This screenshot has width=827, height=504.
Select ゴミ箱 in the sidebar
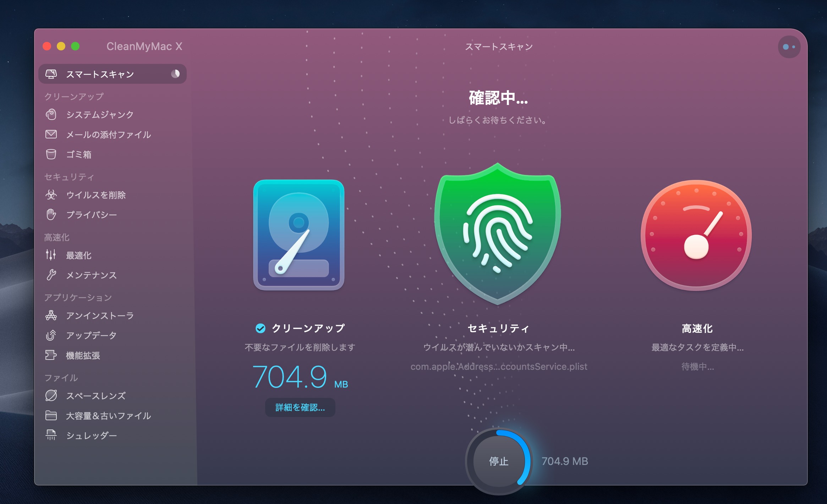(112, 154)
